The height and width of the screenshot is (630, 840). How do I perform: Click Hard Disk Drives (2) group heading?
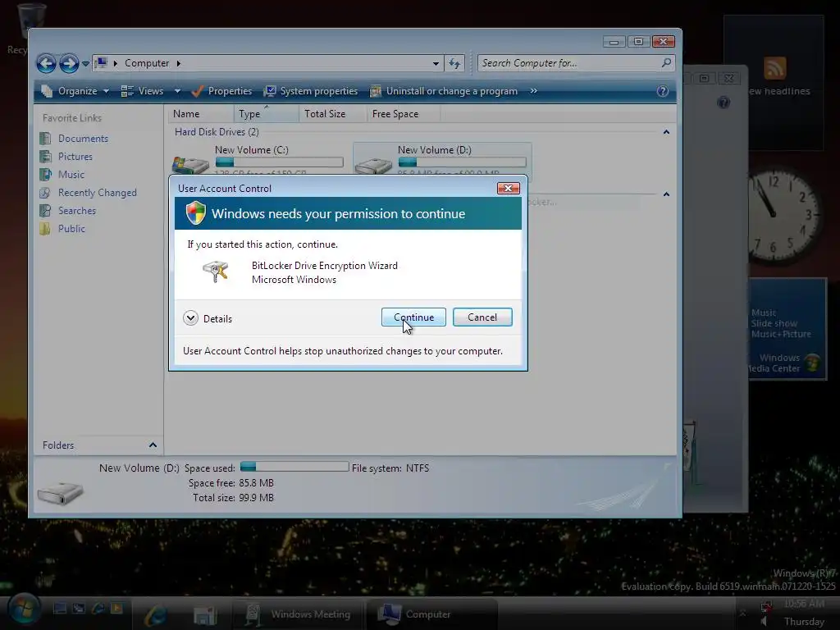pos(217,132)
